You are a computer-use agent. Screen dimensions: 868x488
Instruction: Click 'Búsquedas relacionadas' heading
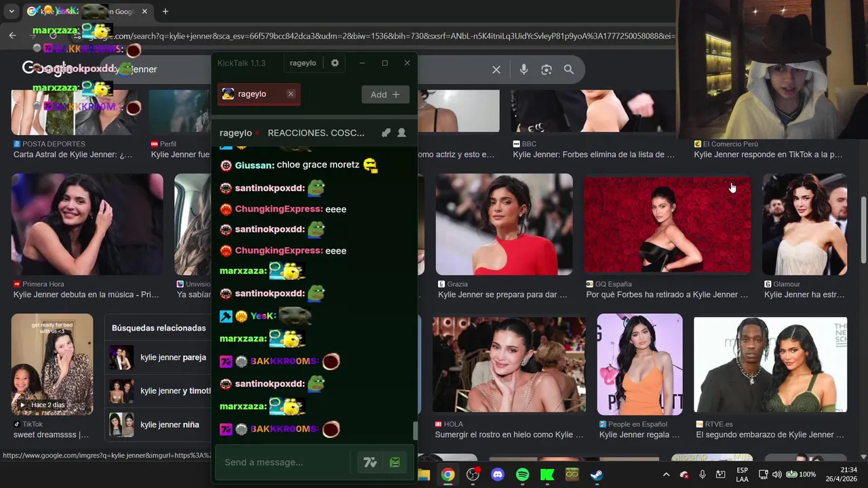click(159, 328)
